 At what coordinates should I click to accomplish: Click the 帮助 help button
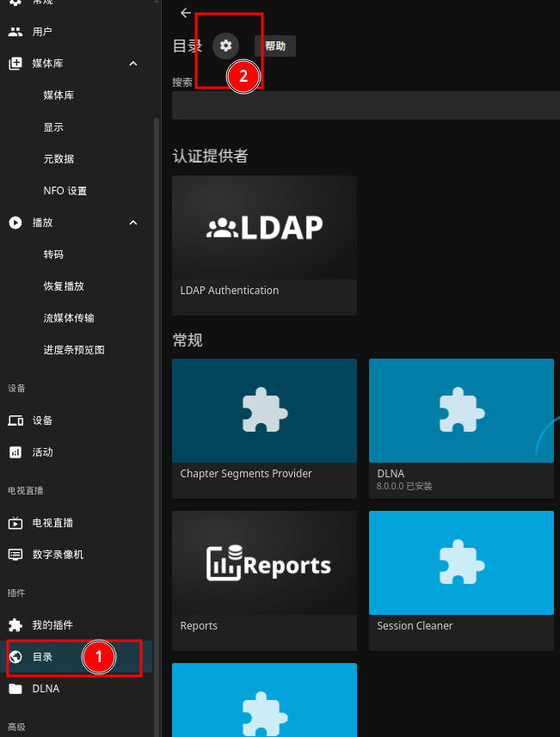click(275, 46)
